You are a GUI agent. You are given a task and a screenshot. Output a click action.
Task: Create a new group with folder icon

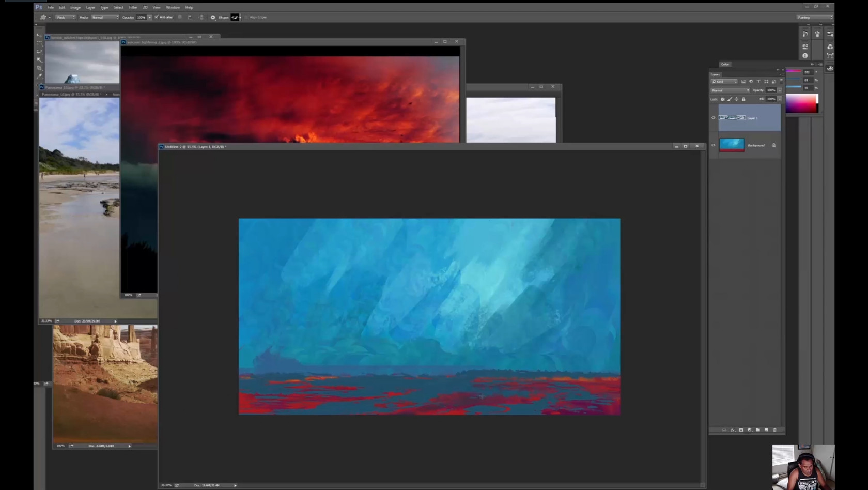758,430
